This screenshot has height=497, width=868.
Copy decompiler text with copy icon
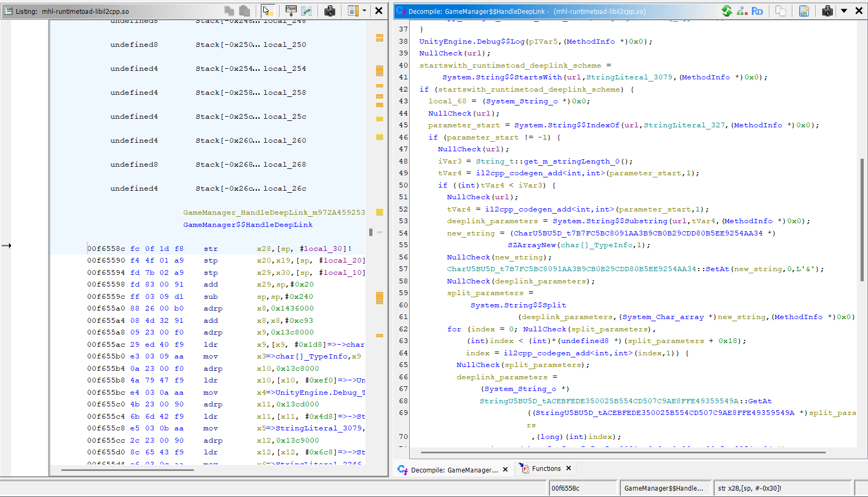(781, 11)
